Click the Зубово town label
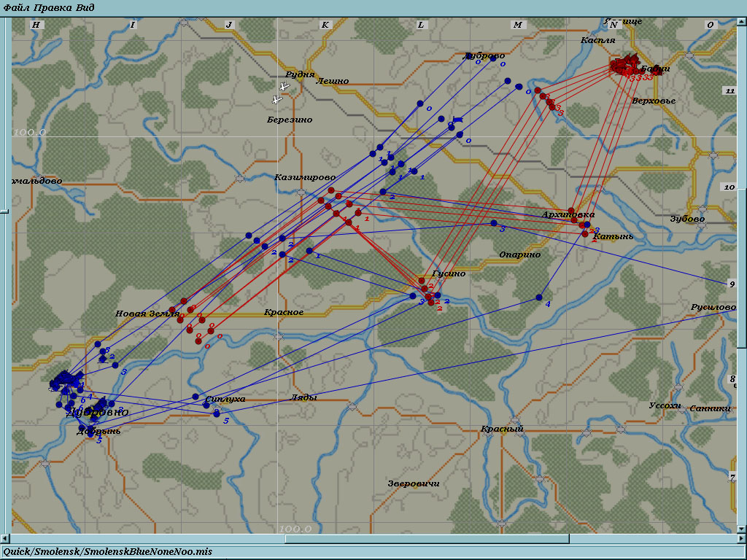The image size is (747, 560). pyautogui.click(x=687, y=219)
